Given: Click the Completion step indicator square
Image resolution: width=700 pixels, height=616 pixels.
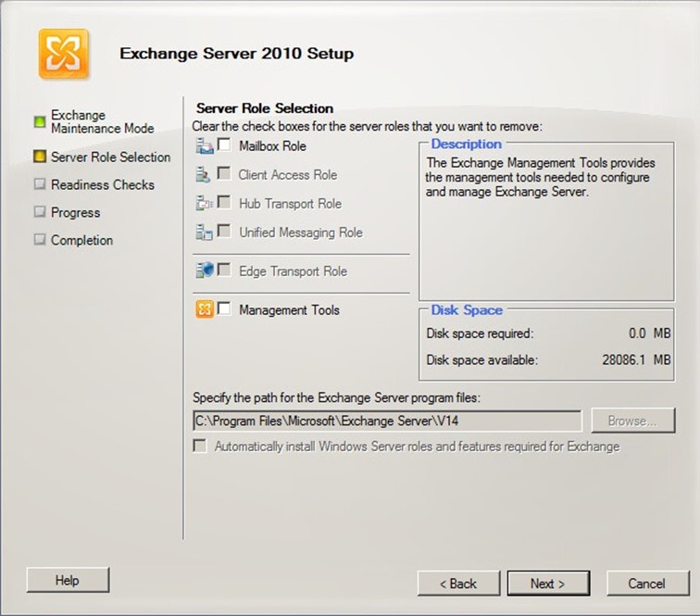Looking at the screenshot, I should [x=40, y=239].
